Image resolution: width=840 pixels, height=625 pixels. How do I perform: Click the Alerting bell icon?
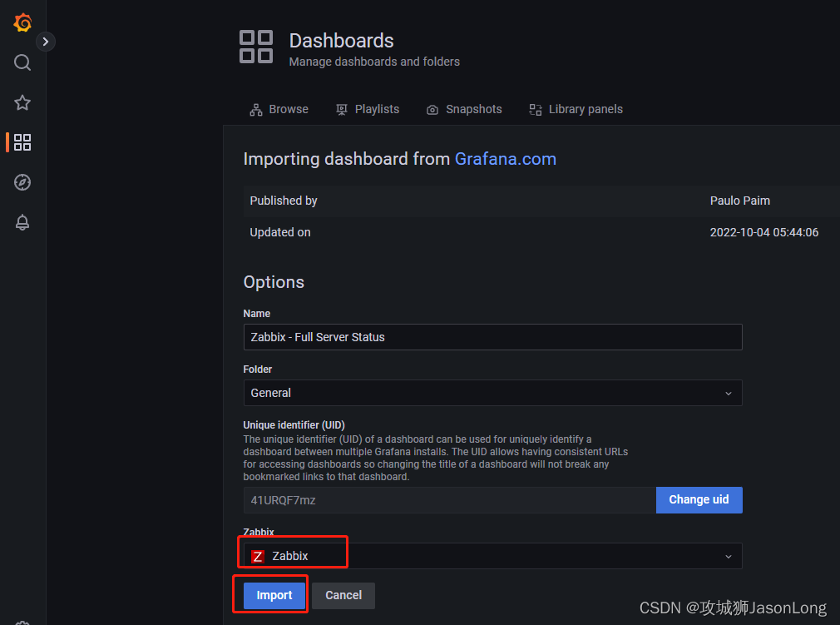pyautogui.click(x=22, y=222)
